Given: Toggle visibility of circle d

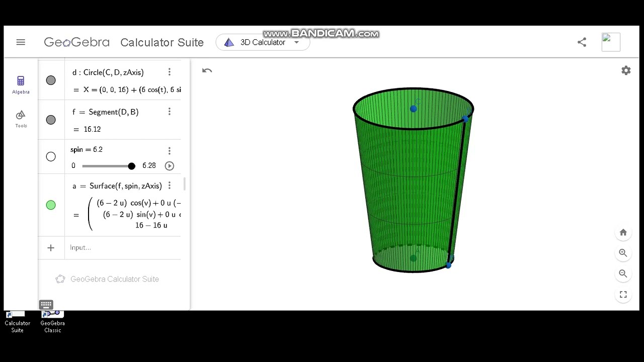Looking at the screenshot, I should coord(51,80).
